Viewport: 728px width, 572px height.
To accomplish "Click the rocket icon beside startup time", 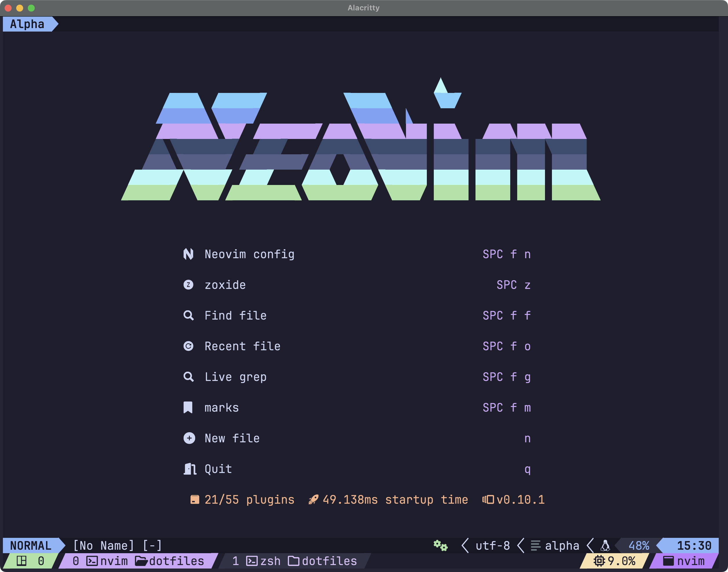I will pos(313,500).
